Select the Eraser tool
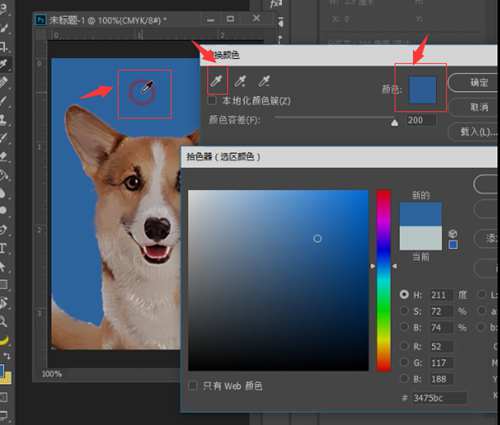The image size is (500, 425). pyautogui.click(x=3, y=156)
